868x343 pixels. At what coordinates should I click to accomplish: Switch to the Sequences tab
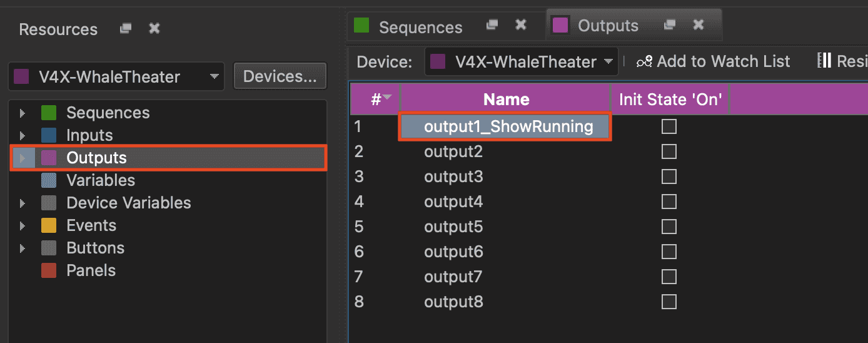point(420,27)
